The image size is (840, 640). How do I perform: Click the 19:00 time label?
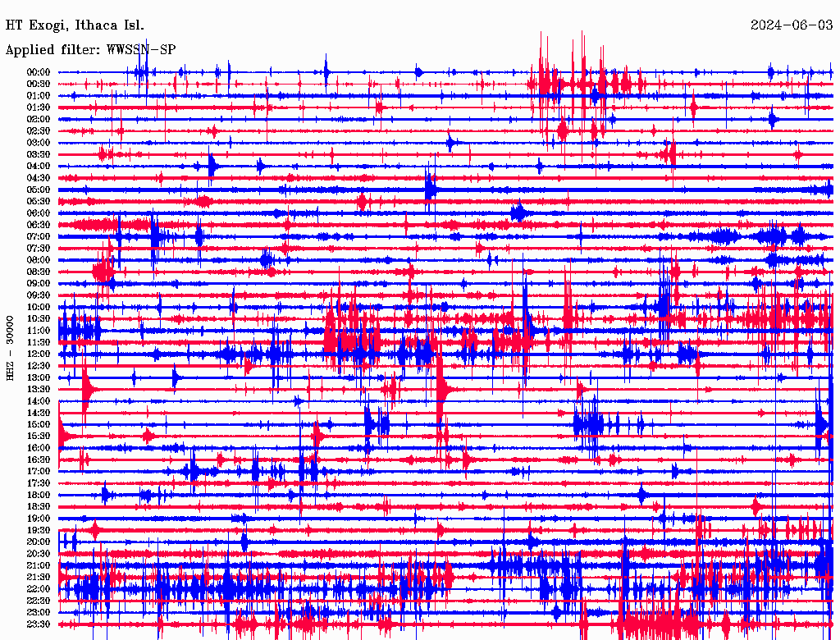coord(39,519)
